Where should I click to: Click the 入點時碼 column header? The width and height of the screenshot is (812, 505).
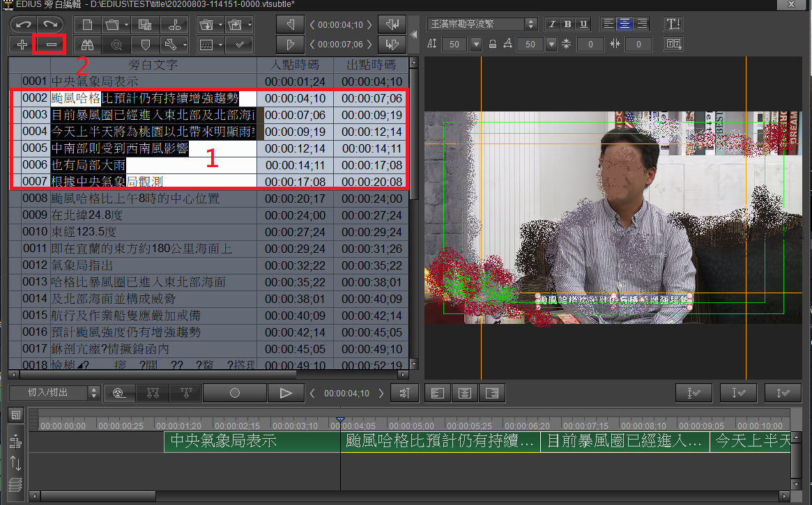[296, 65]
